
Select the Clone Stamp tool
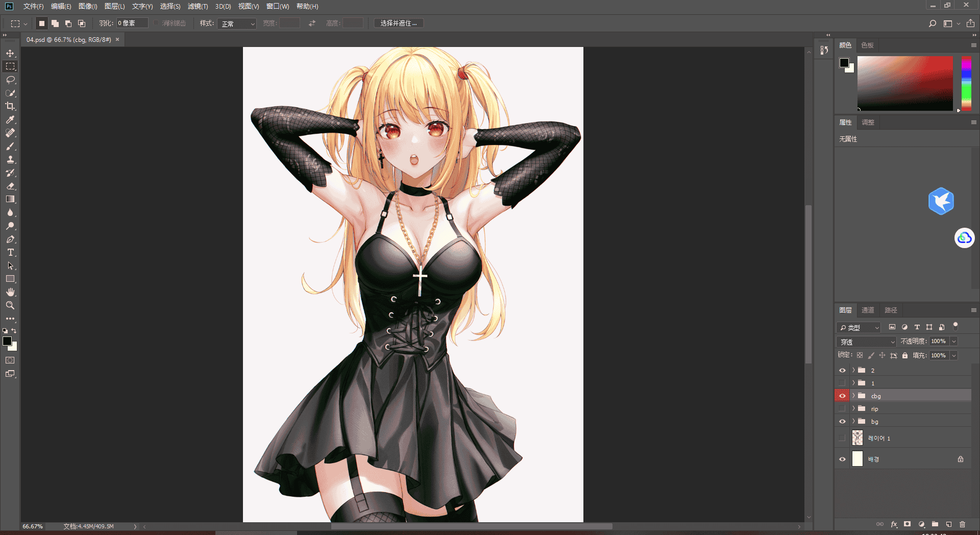[x=10, y=159]
